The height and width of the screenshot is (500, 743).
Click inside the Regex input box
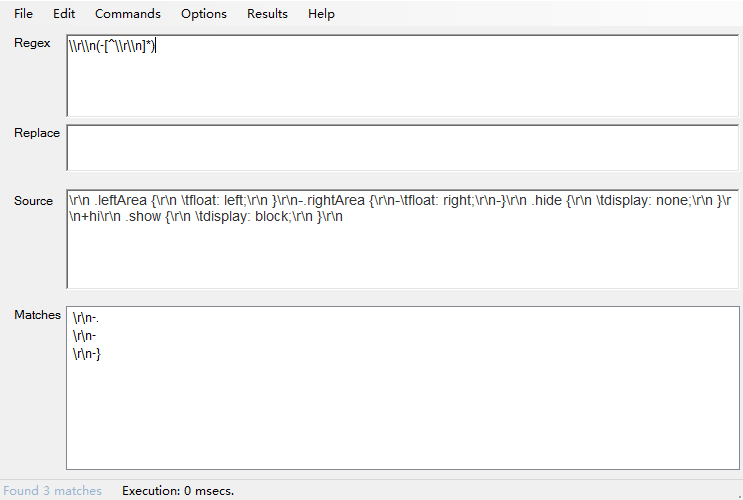click(x=402, y=75)
